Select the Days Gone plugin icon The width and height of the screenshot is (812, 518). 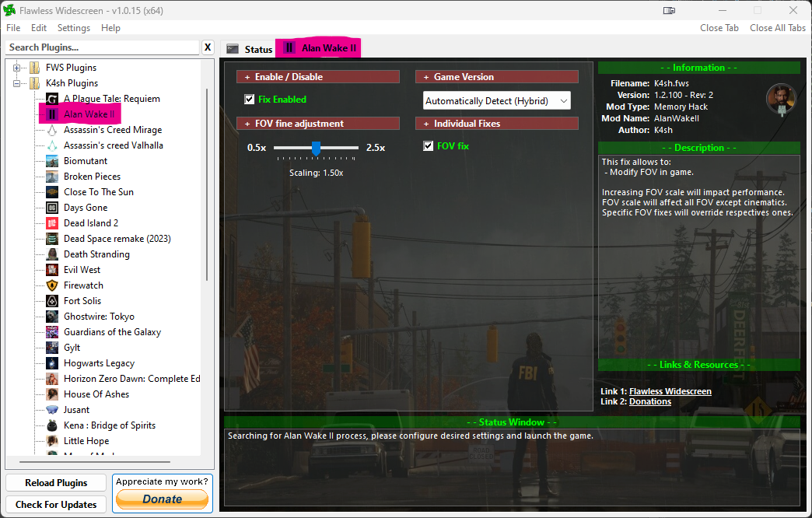click(52, 208)
